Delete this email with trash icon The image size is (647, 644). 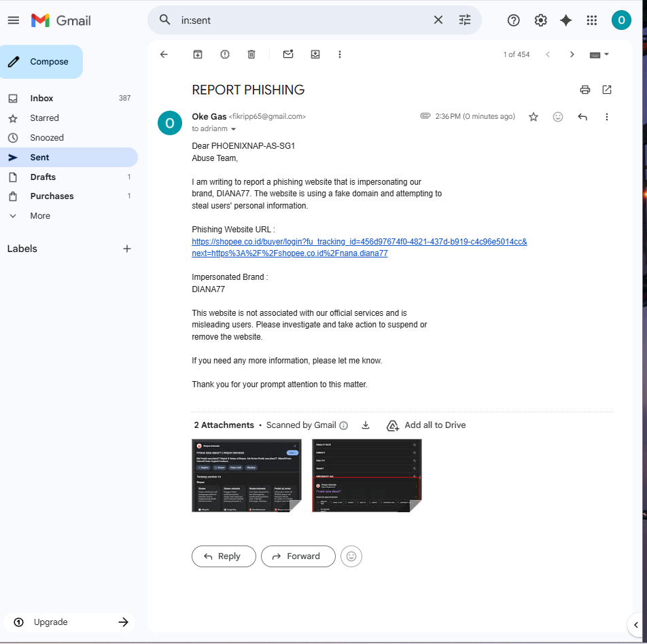point(251,54)
